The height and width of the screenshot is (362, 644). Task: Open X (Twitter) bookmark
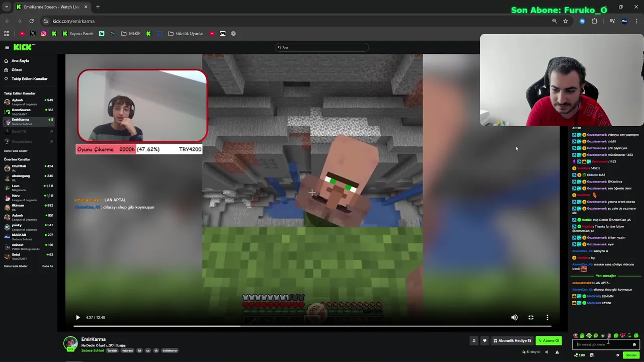[33, 34]
